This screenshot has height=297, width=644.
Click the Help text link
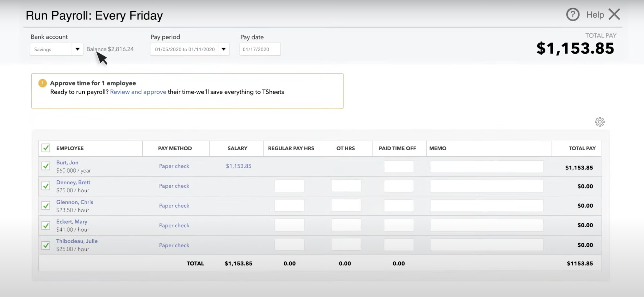pyautogui.click(x=595, y=15)
